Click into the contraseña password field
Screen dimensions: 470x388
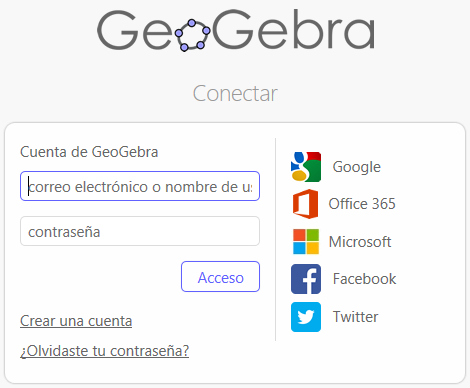[140, 231]
